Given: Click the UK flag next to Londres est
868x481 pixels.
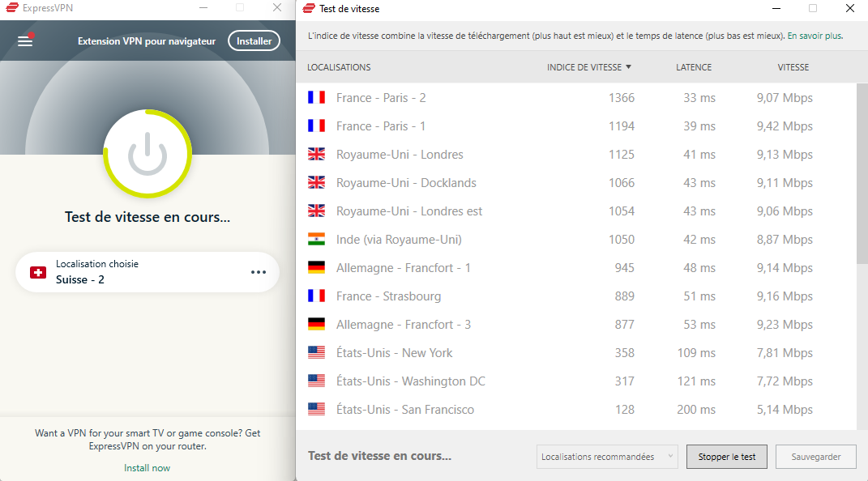Looking at the screenshot, I should tap(317, 211).
